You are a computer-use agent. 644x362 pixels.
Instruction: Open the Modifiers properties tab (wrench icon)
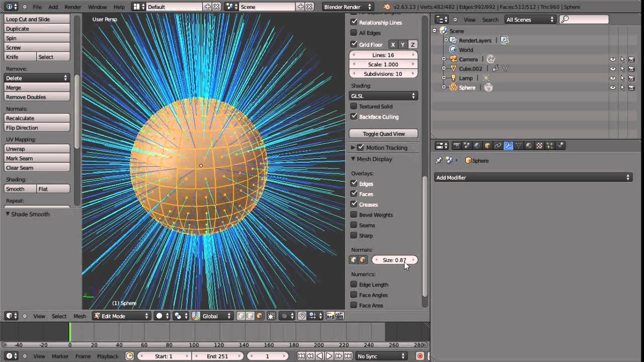508,146
